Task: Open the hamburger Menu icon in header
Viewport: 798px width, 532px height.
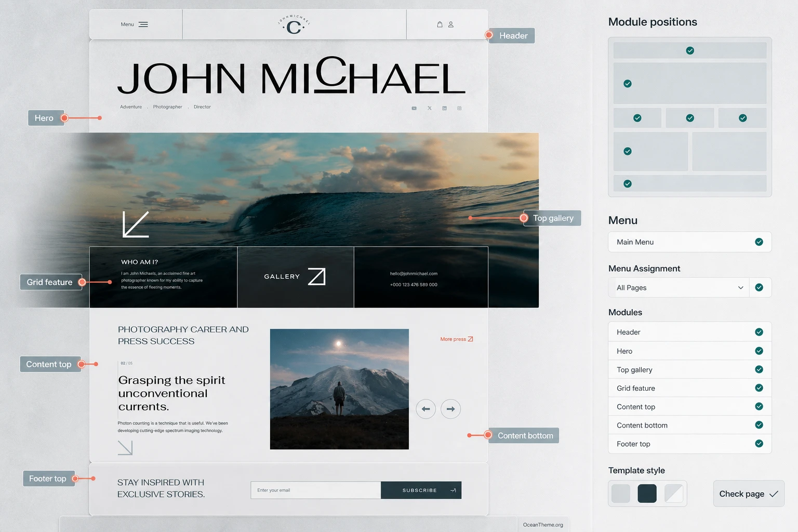Action: tap(143, 24)
